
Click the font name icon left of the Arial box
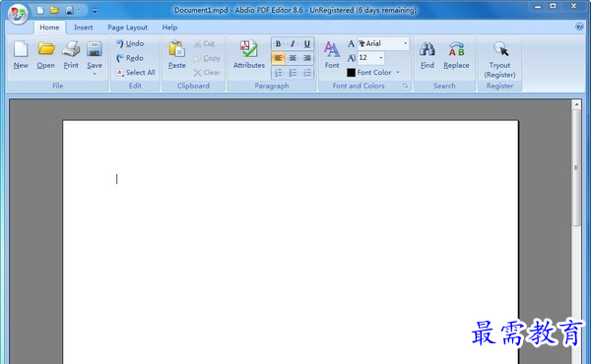351,43
